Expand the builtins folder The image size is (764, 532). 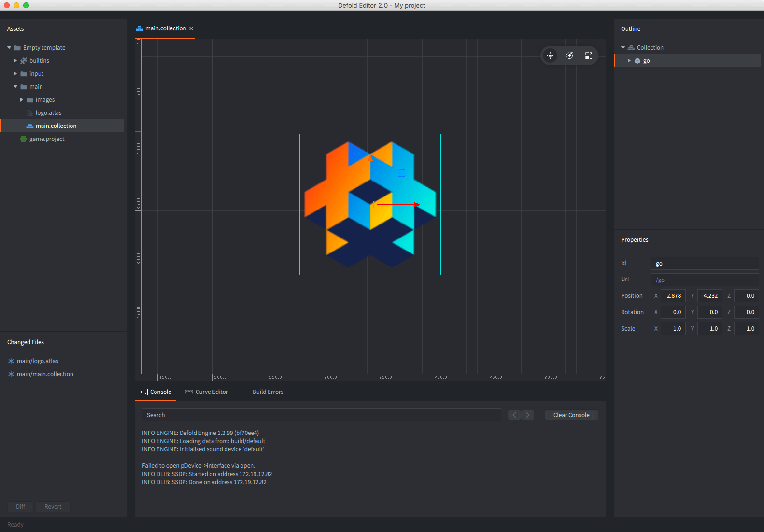pos(15,61)
